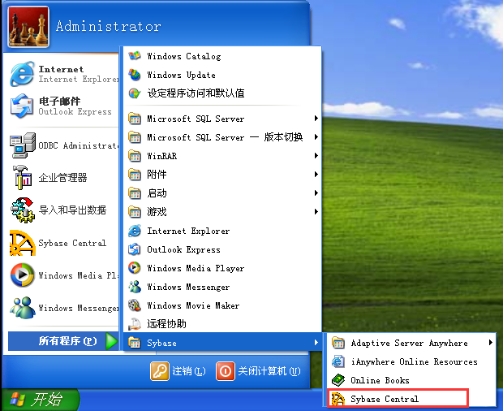Click Windows Update icon

tap(135, 75)
